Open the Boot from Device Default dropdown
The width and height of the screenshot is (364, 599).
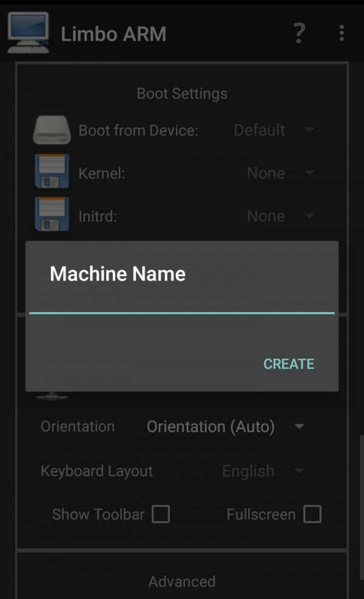pos(274,130)
